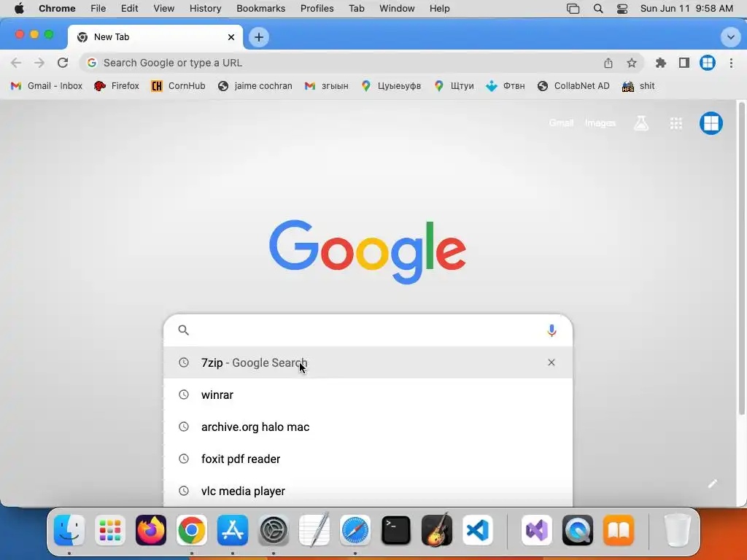Click the Share page icon in address bar
Image resolution: width=747 pixels, height=560 pixels.
(608, 63)
